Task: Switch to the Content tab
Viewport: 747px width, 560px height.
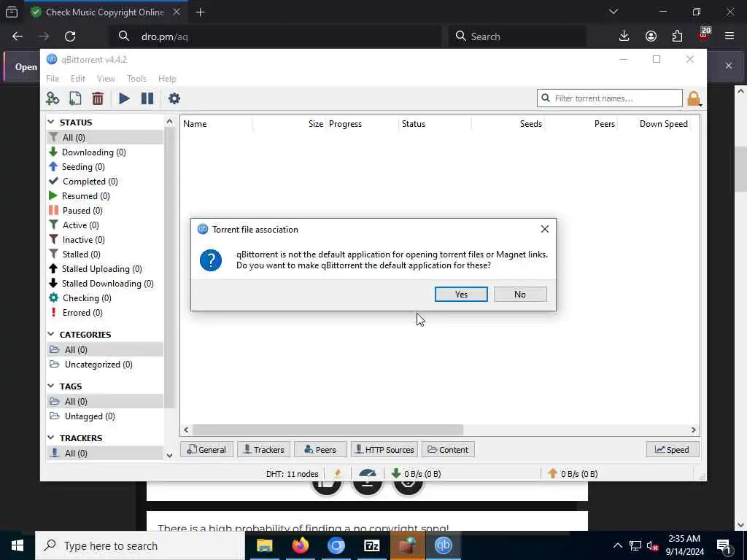Action: [448, 449]
